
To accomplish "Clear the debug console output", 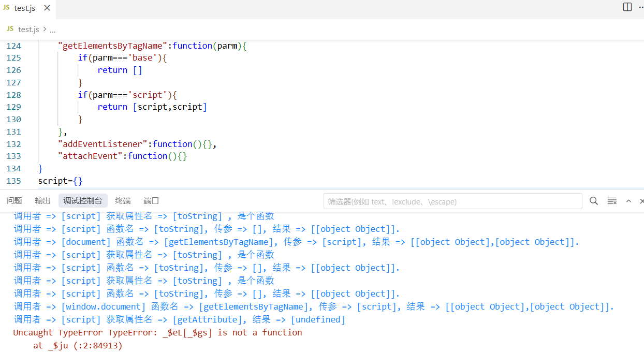I will [612, 201].
